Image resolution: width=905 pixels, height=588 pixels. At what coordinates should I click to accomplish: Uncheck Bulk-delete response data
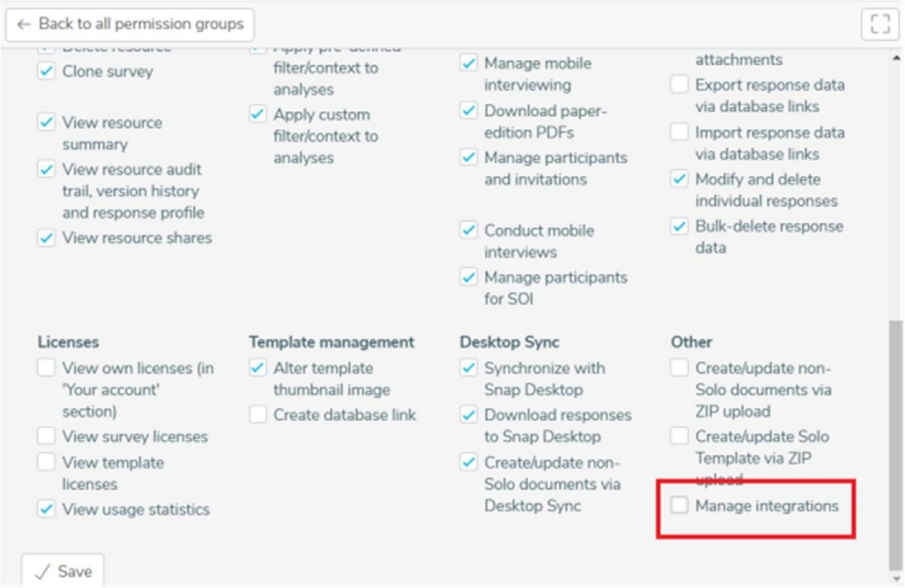tap(680, 226)
